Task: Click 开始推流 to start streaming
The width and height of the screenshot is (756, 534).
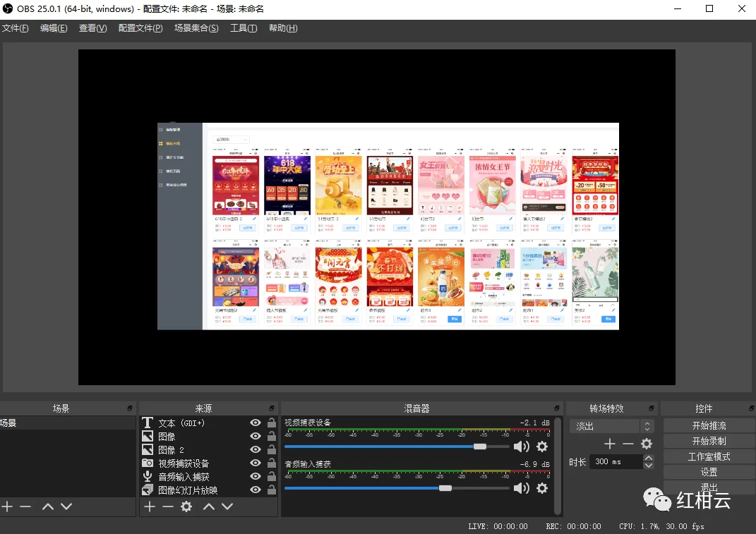Action: point(709,425)
